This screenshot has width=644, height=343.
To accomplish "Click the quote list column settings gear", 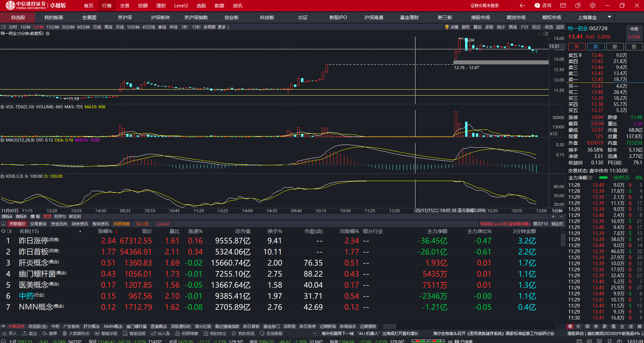I will pyautogui.click(x=3, y=231).
